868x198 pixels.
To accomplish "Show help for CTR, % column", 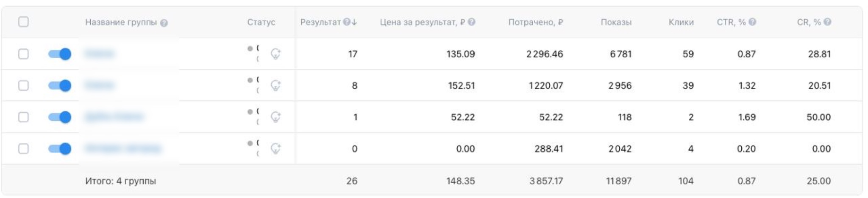I will [x=752, y=22].
